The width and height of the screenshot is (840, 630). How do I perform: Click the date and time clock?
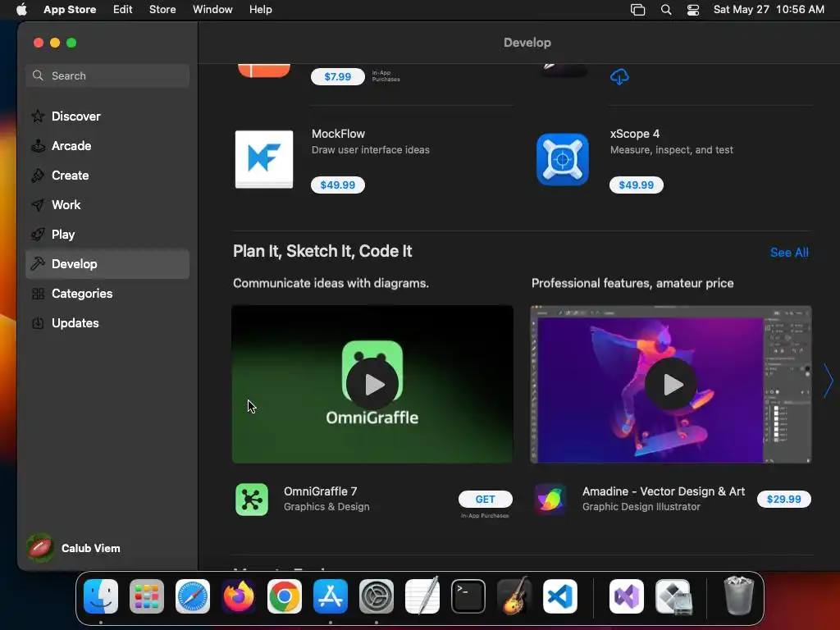[769, 10]
